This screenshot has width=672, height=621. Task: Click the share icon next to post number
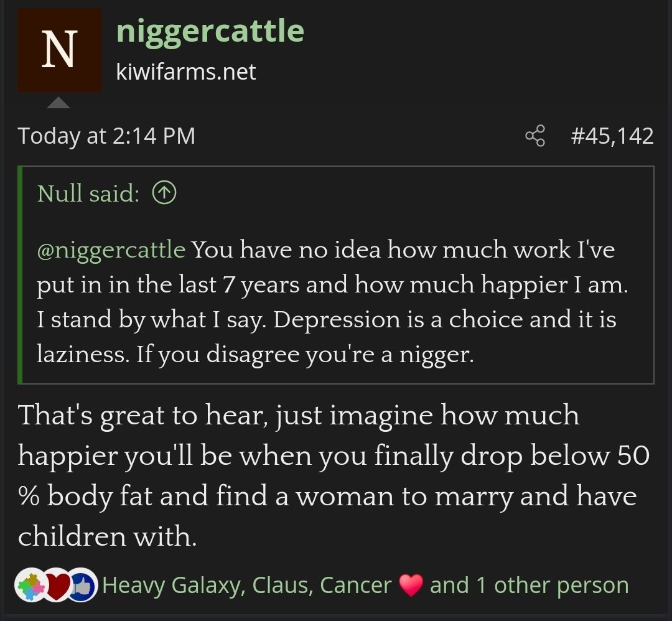(x=535, y=136)
